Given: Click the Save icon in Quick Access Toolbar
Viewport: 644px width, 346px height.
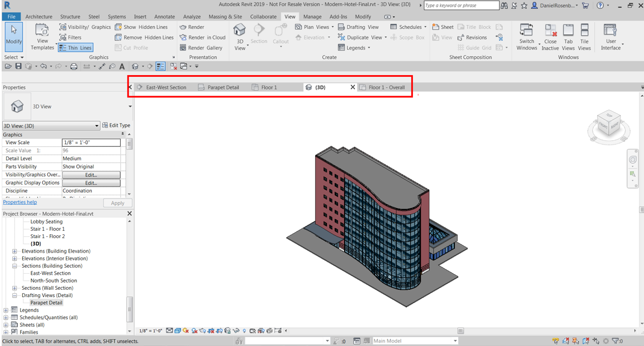Looking at the screenshot, I should coord(18,66).
